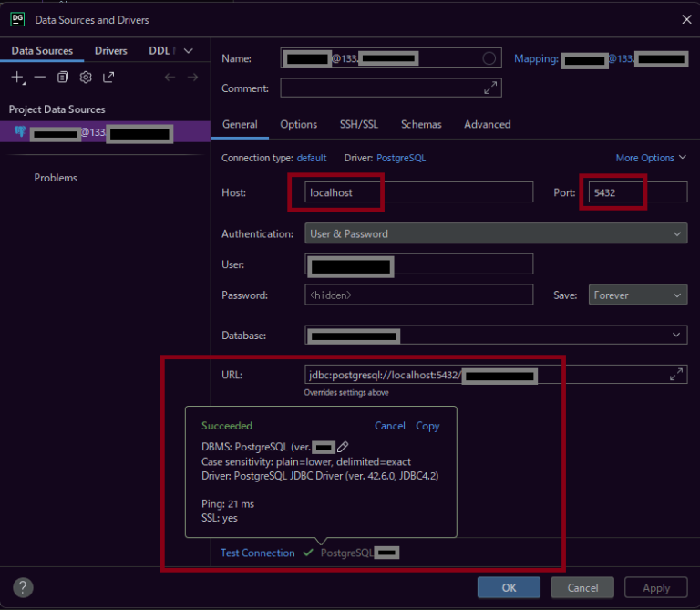Click the Add data source plus icon
This screenshot has width=700, height=610.
[x=17, y=78]
